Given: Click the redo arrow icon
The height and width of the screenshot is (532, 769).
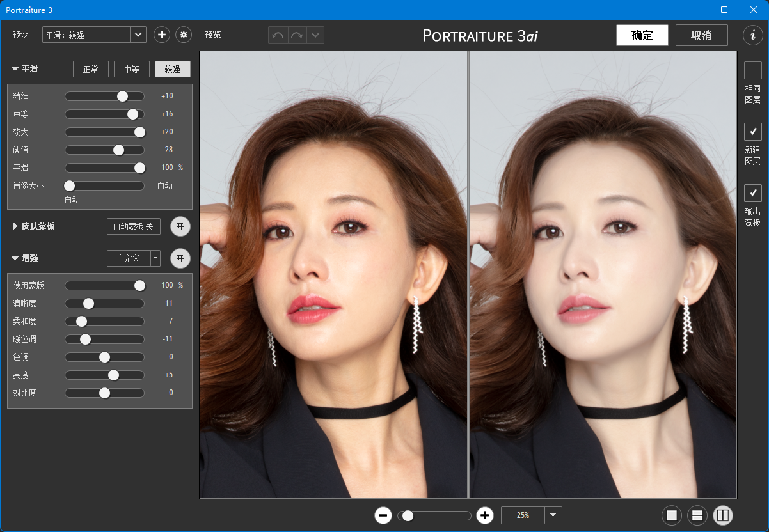Looking at the screenshot, I should 297,35.
